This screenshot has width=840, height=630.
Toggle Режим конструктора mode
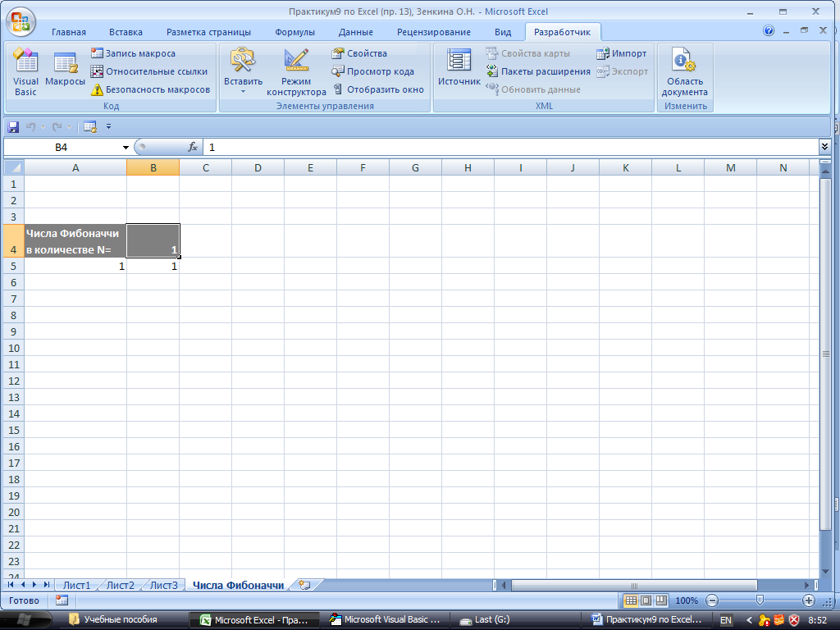coord(296,72)
